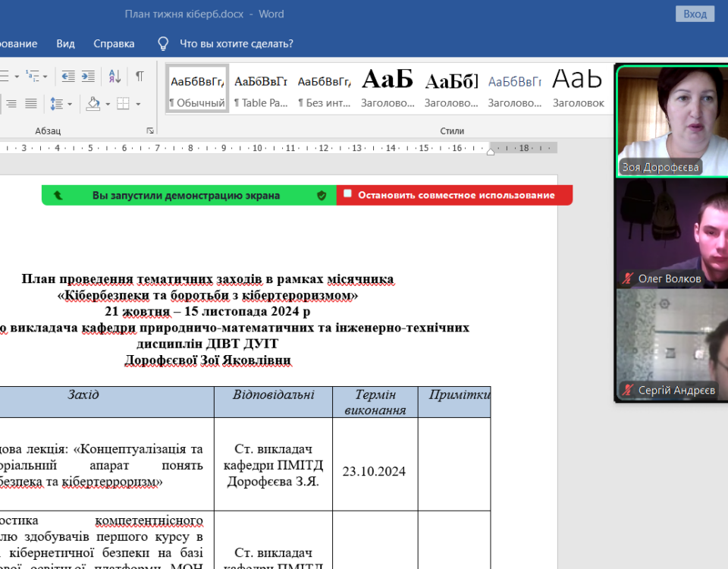This screenshot has width=728, height=569.
Task: Open the multilevel list dropdown arrow
Action: pos(45,77)
